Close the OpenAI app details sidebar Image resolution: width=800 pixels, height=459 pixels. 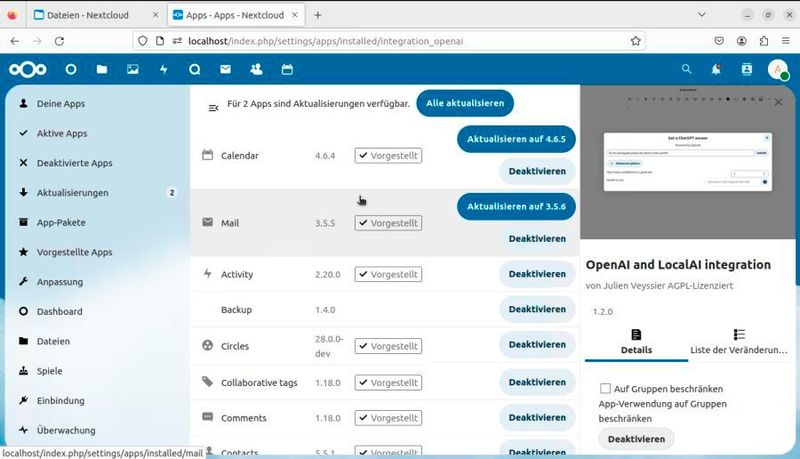(x=778, y=102)
